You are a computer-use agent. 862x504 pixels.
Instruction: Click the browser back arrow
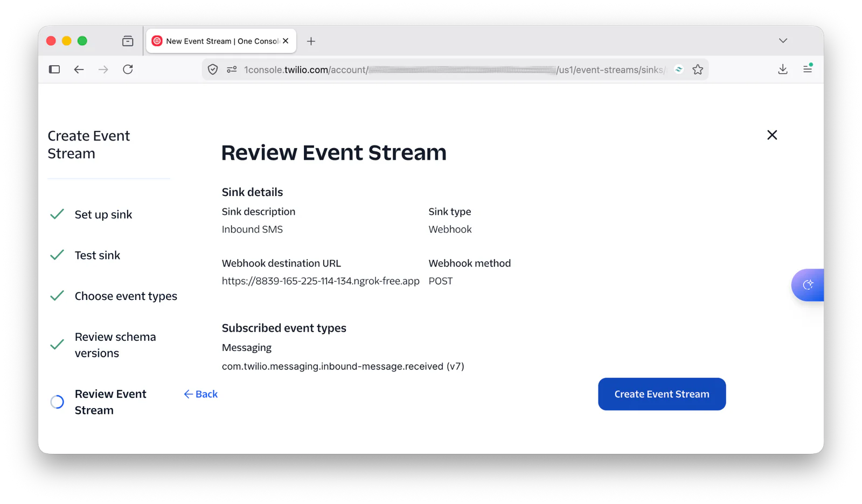[79, 69]
